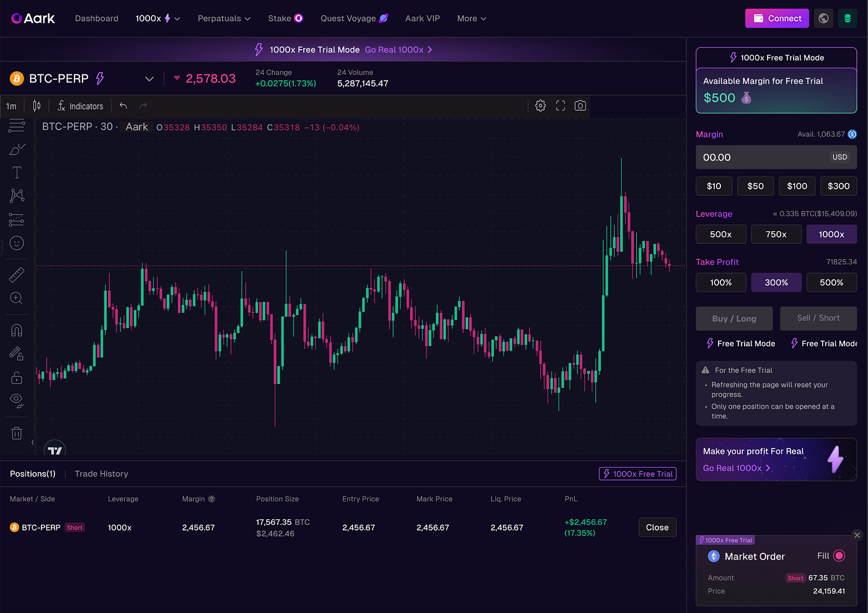Toggle lock all drawings icon
This screenshot has width=868, height=613.
(17, 377)
